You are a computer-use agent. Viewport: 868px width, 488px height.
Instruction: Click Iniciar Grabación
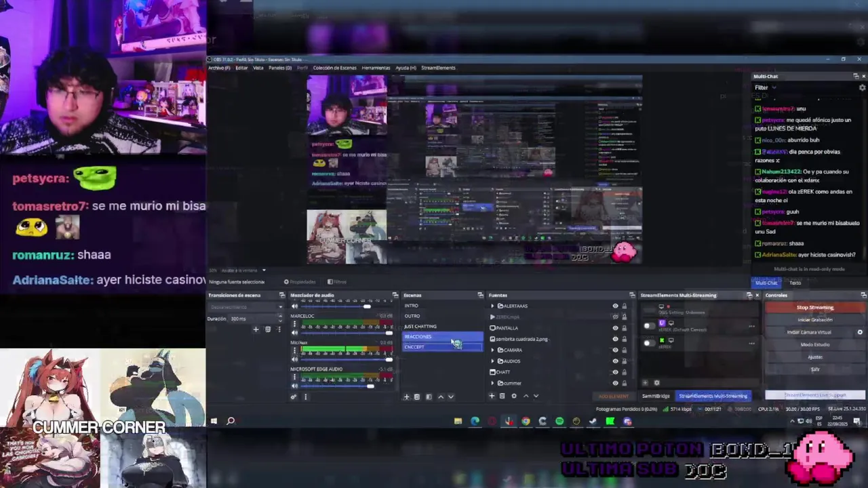click(814, 320)
